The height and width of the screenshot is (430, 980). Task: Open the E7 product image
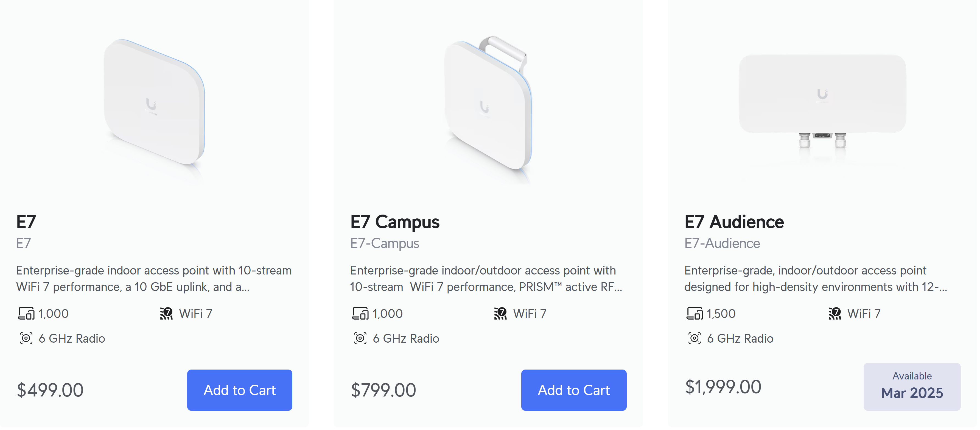(154, 103)
